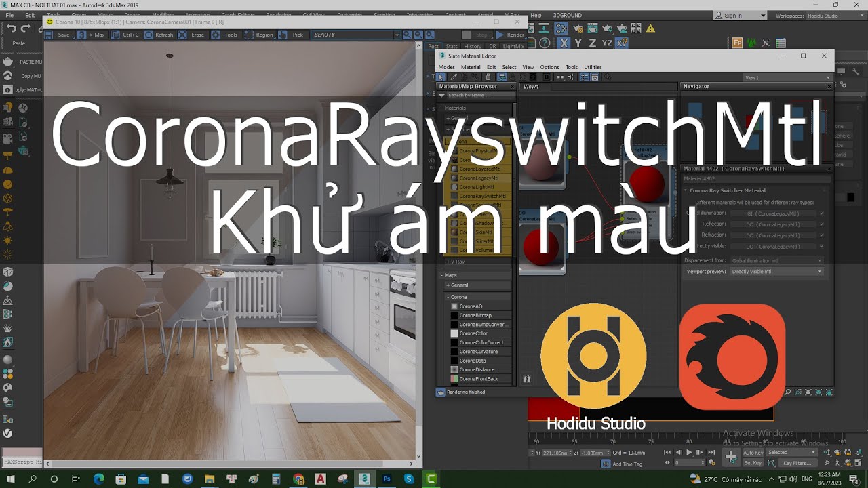The height and width of the screenshot is (488, 868).
Task: Copy render with Ctrl+C button
Action: [126, 35]
